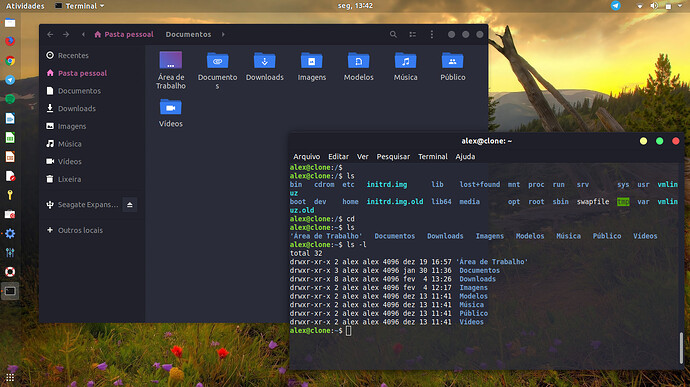Click the search icon in Files header

tap(393, 34)
